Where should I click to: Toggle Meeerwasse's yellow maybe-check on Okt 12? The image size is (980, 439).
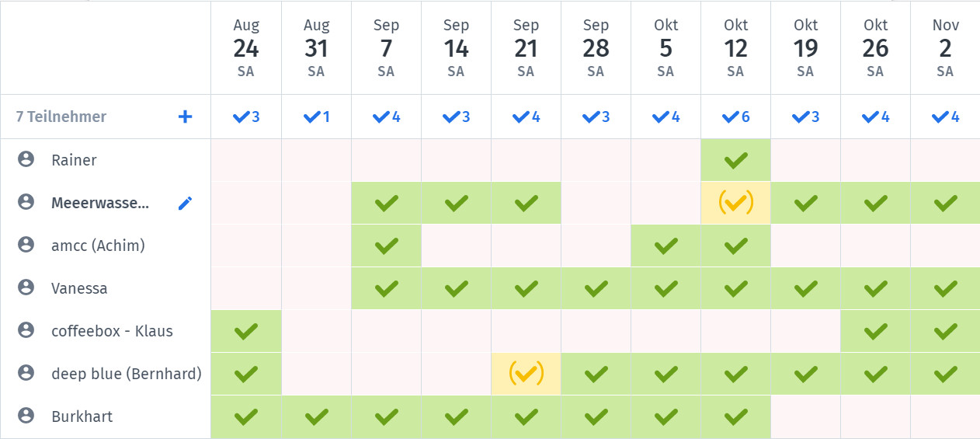point(735,203)
